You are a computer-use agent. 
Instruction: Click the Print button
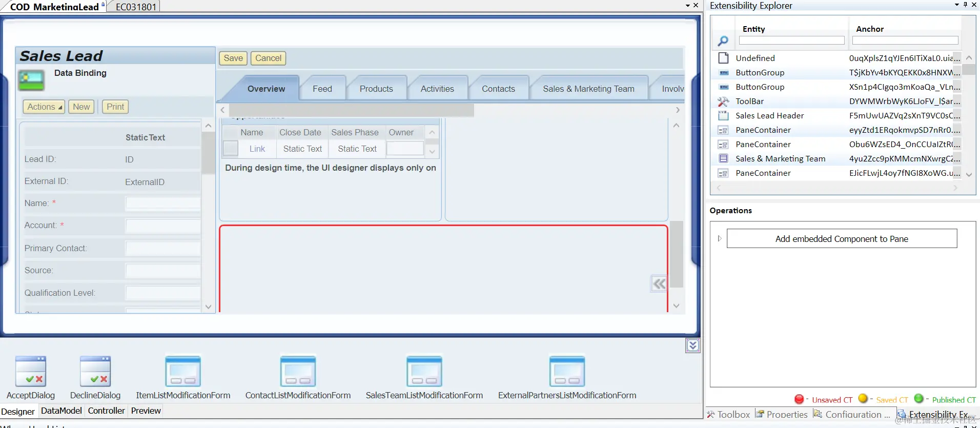point(115,107)
